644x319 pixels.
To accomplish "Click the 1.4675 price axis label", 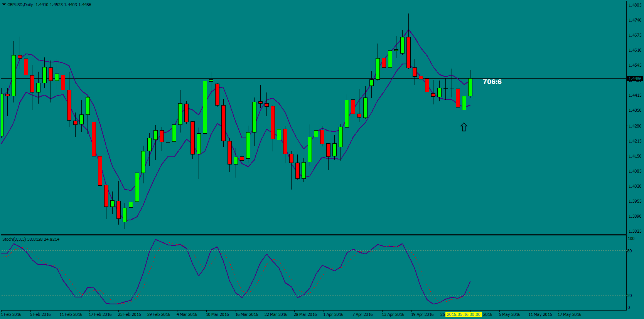I will [635, 35].
